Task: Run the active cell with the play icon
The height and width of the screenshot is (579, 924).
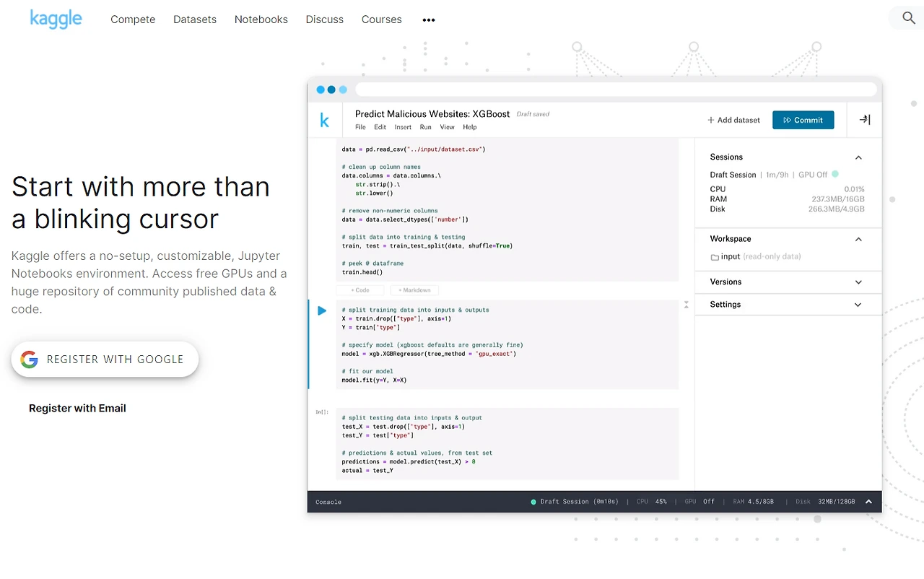Action: pyautogui.click(x=322, y=310)
